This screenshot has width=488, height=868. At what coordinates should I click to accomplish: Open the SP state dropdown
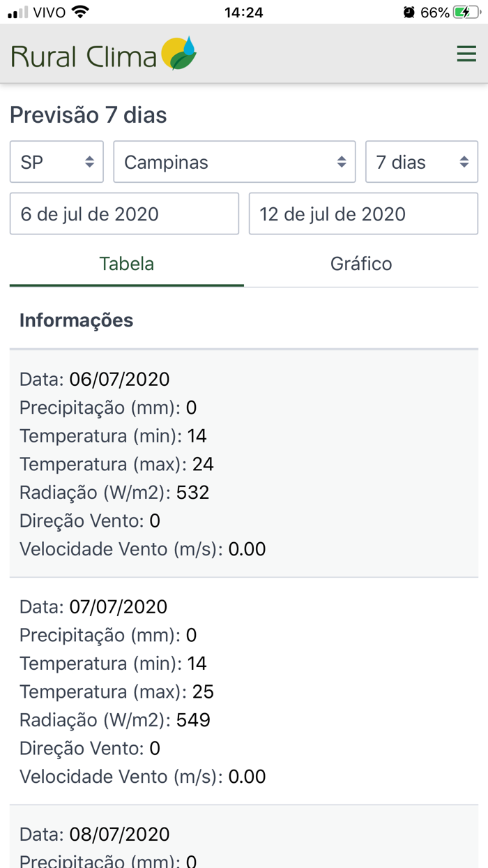[56, 161]
